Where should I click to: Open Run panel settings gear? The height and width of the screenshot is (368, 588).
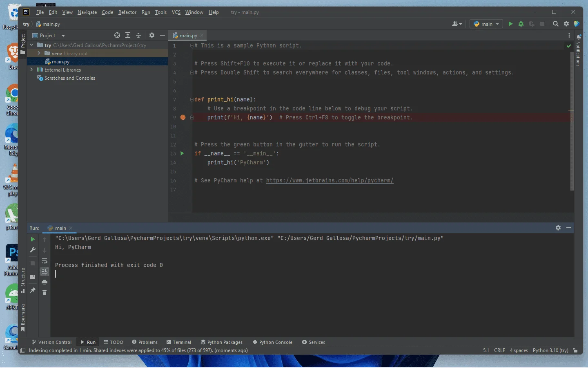coord(558,228)
